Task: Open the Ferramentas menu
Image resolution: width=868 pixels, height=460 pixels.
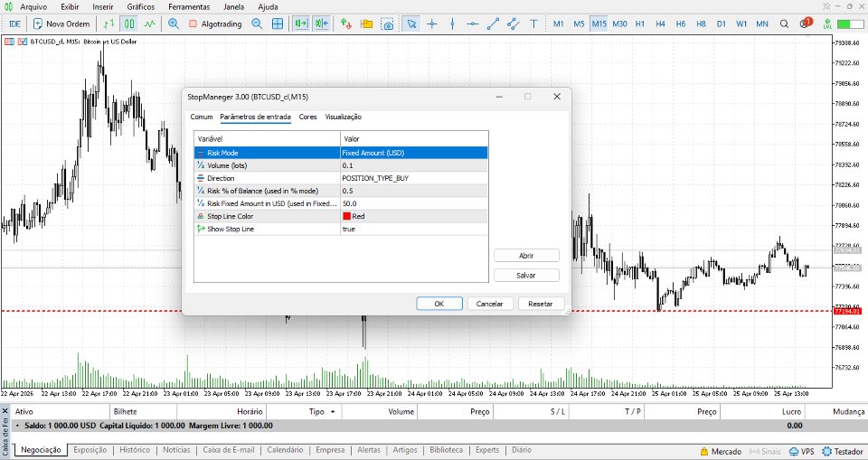Action: (189, 7)
